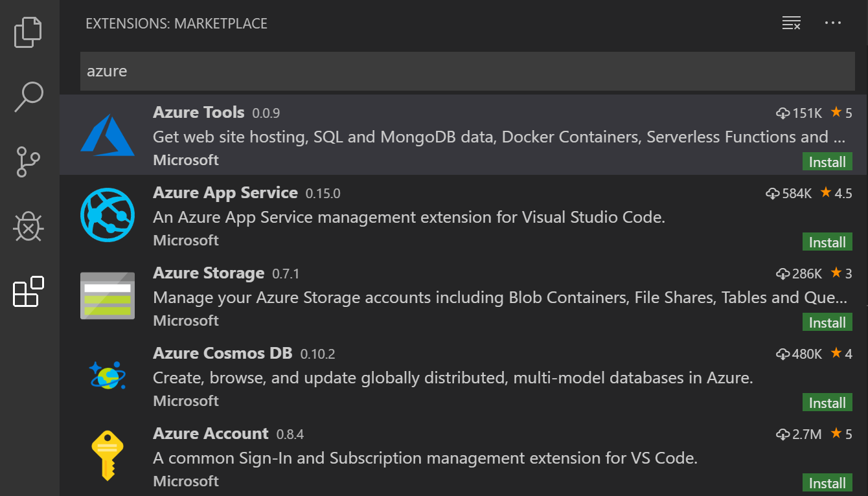
Task: Click the Azure Cosmos DB planet icon
Action: click(108, 375)
